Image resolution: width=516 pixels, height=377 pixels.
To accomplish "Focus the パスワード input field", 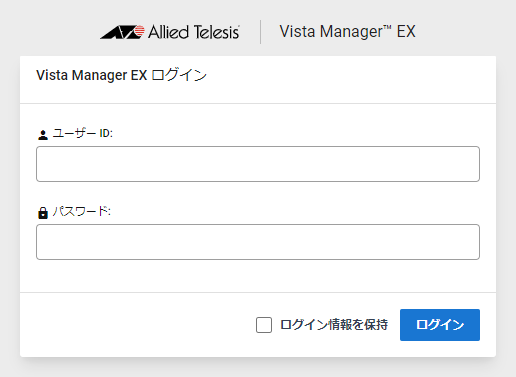I will pos(258,242).
